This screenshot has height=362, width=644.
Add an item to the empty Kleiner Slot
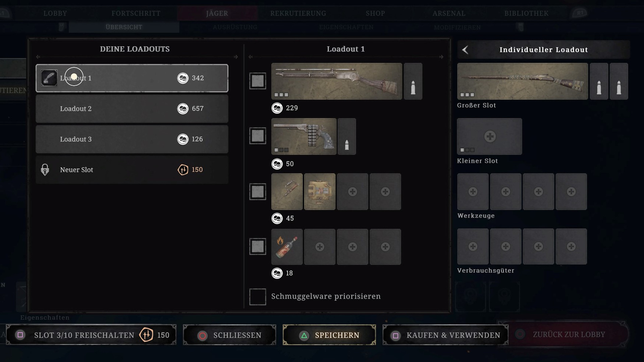tap(489, 136)
